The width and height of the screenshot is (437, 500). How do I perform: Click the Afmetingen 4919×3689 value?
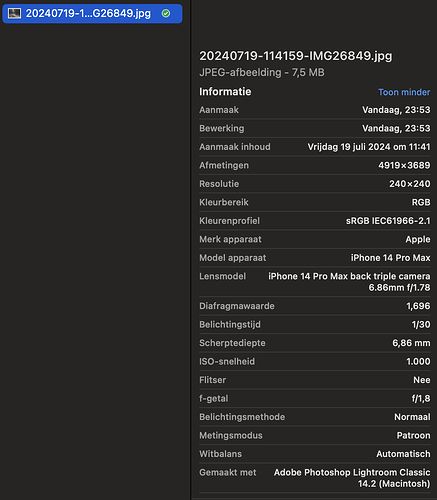point(404,165)
